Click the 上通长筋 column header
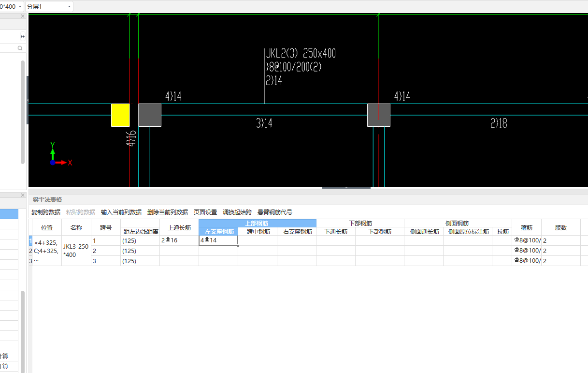588x373 pixels. click(x=179, y=227)
